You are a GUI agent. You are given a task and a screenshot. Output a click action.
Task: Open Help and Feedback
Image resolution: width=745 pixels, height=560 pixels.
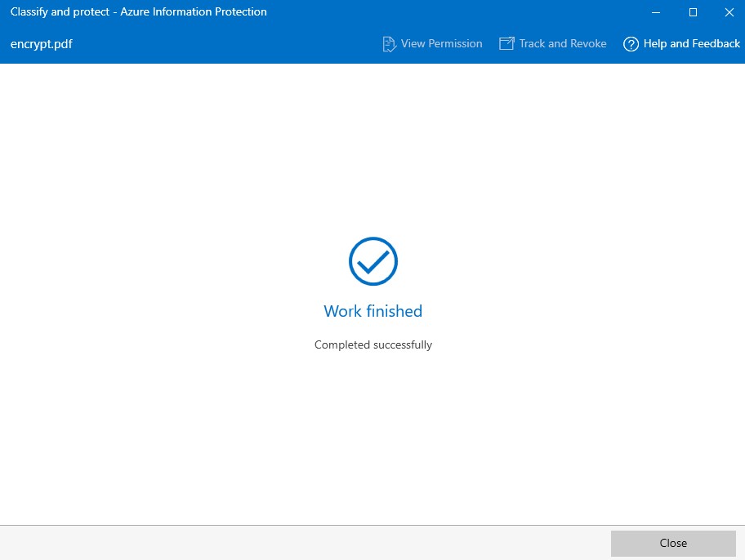pos(682,44)
